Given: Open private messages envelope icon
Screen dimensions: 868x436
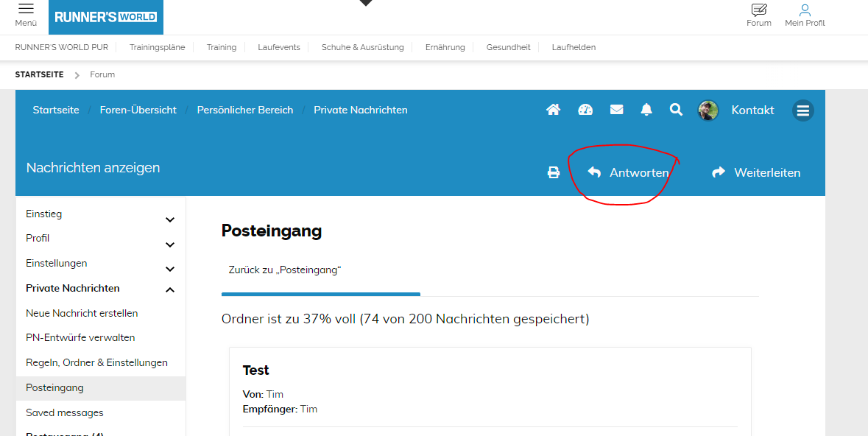Looking at the screenshot, I should (x=617, y=110).
